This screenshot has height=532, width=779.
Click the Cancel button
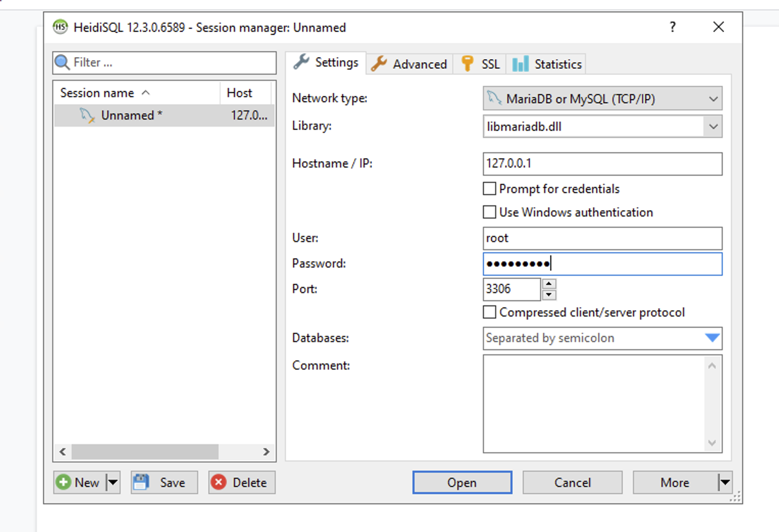click(x=572, y=482)
